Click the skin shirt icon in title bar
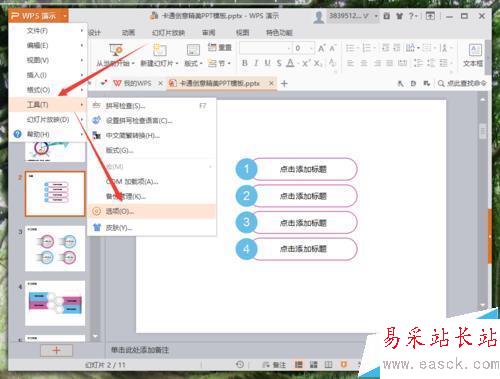Image resolution: width=500 pixels, height=379 pixels. [x=399, y=16]
